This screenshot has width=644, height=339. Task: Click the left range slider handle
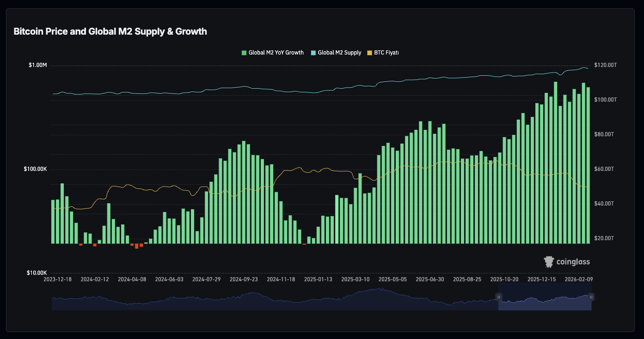coord(498,297)
